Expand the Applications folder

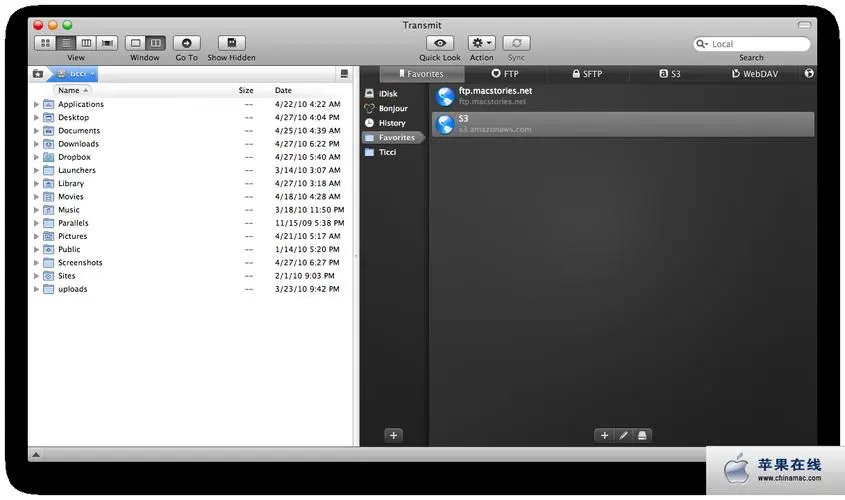(x=36, y=104)
